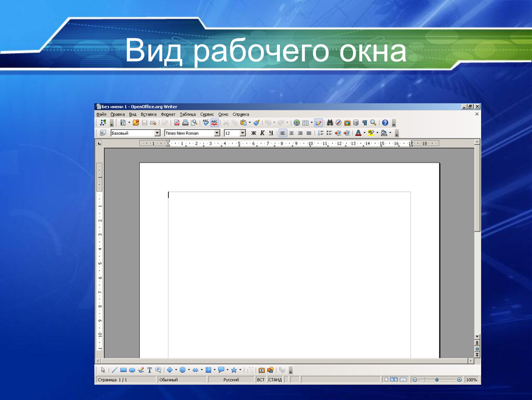Click the Find & Replace binoculars icon
The height and width of the screenshot is (400, 532).
coord(330,123)
